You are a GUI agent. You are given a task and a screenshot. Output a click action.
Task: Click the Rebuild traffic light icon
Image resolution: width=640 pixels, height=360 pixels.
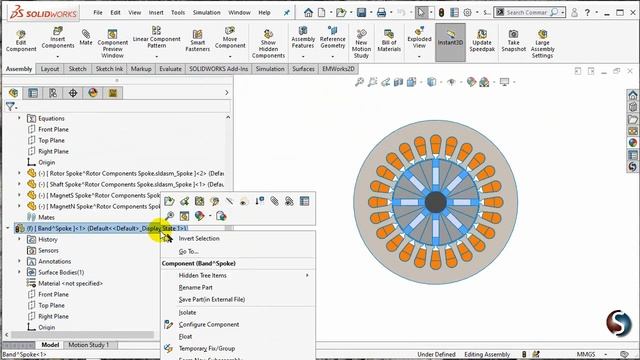point(441,13)
